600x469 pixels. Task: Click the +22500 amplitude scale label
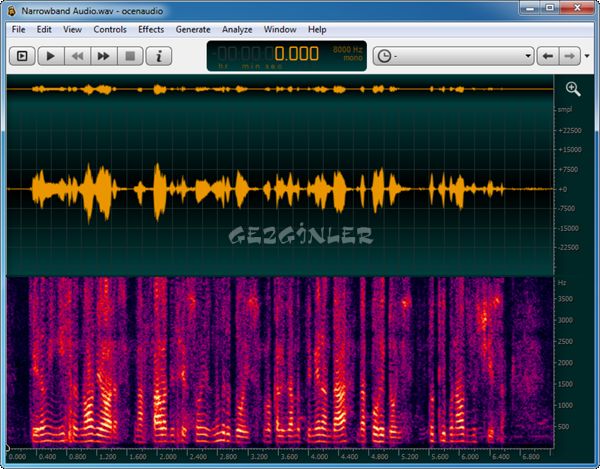point(570,130)
